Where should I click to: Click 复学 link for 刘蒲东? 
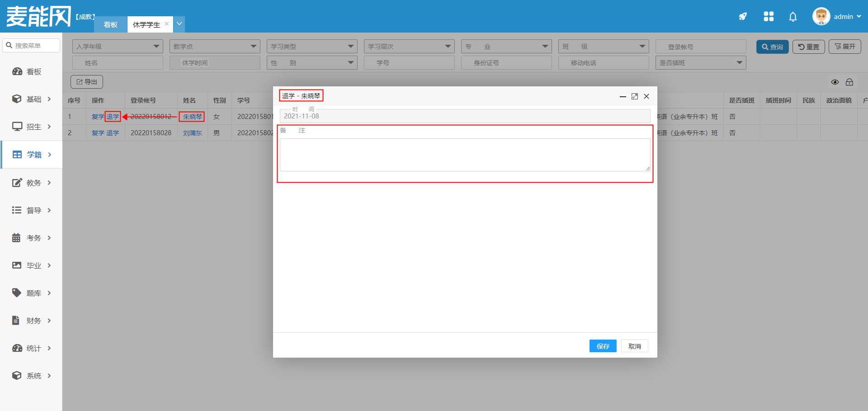tap(98, 133)
